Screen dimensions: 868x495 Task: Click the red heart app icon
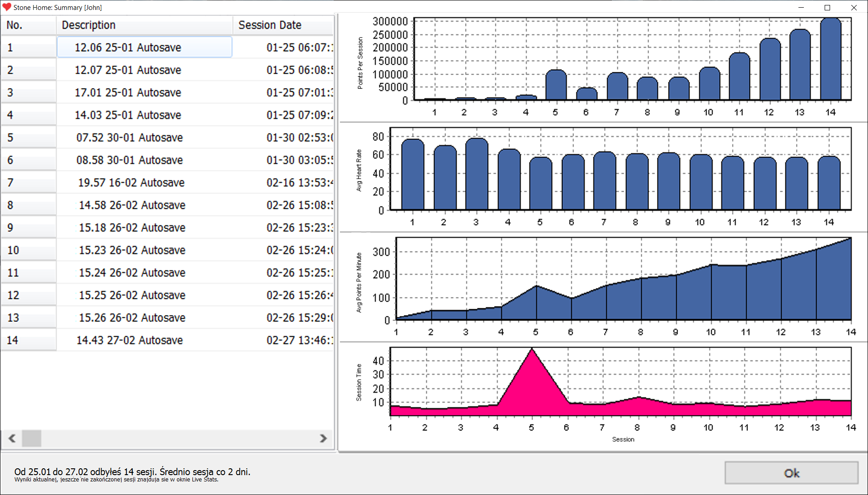coord(6,7)
